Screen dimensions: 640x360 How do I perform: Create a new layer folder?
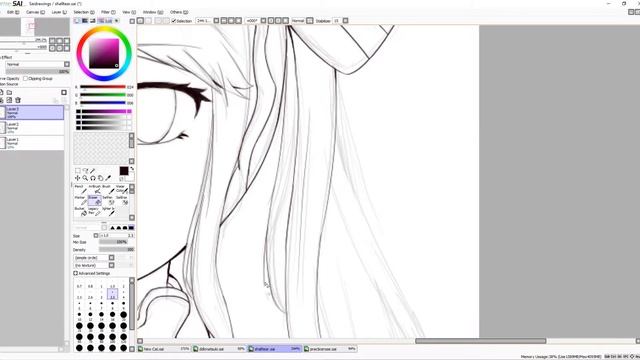click(x=9, y=93)
